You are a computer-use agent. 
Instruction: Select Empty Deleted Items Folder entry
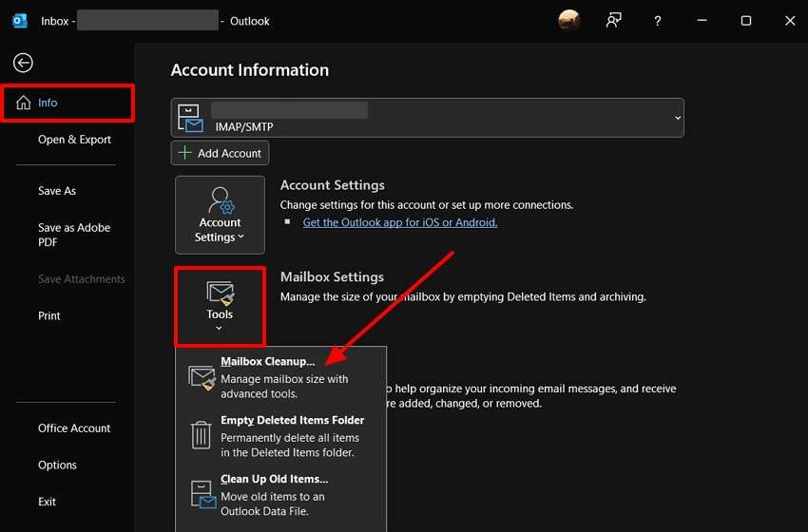(281, 436)
